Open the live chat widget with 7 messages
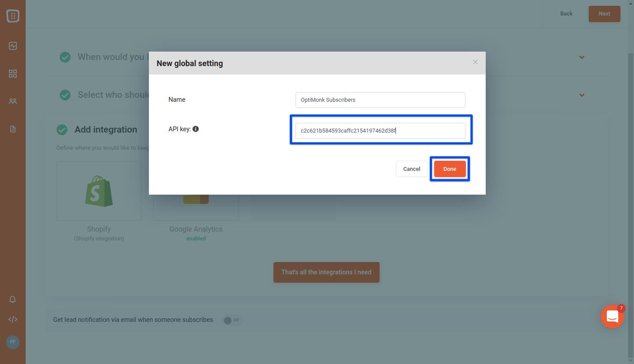Image resolution: width=634 pixels, height=364 pixels. (612, 317)
